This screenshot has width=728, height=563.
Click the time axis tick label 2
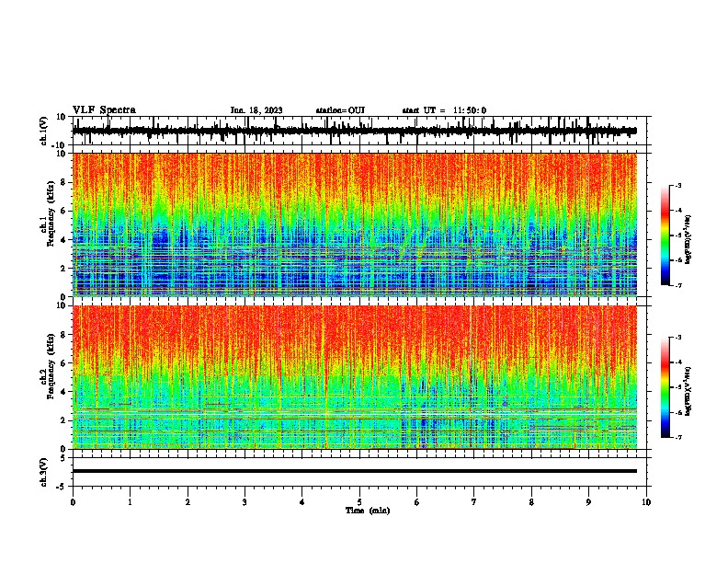click(188, 502)
